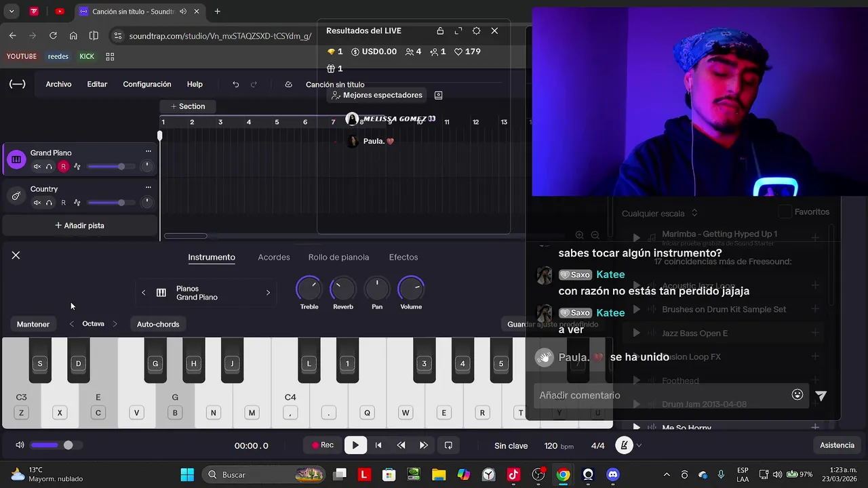Screen dimensions: 868x488
Task: Disarm recording on the Grand Piano track
Action: (64, 166)
